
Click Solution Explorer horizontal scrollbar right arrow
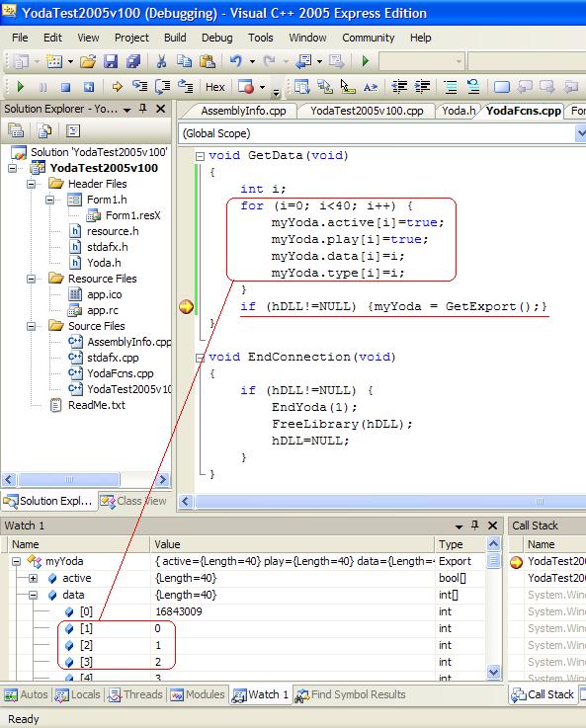[x=162, y=480]
